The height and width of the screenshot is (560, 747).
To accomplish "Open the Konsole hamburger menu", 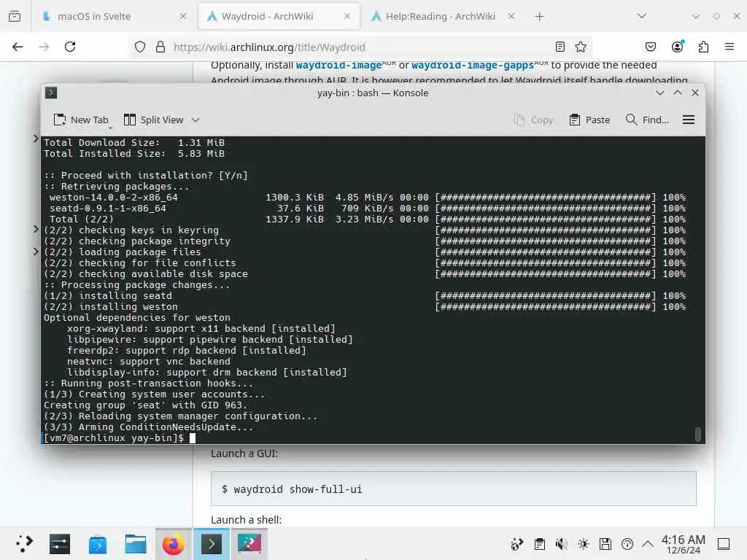I will 689,120.
